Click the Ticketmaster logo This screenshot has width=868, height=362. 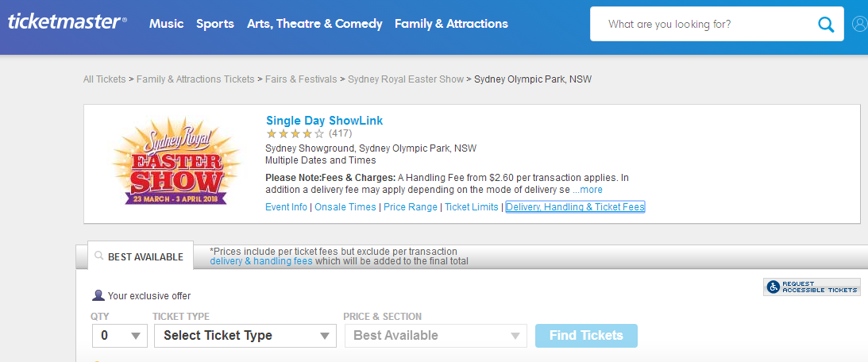68,22
